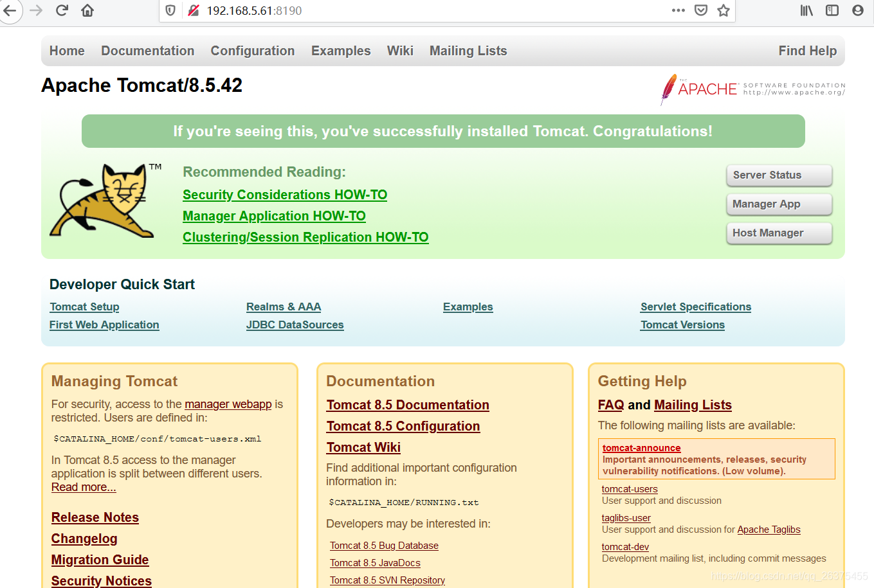Open the taglibs-user mailing list link

tap(626, 518)
